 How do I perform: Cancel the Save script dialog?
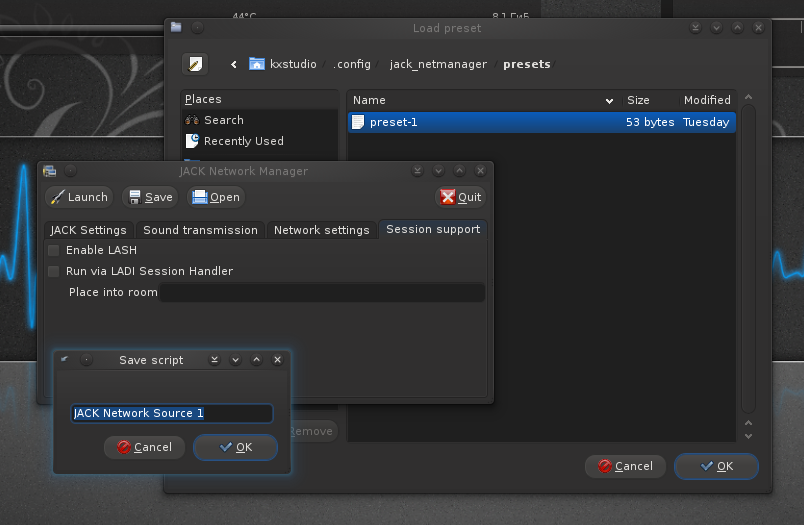pyautogui.click(x=144, y=447)
